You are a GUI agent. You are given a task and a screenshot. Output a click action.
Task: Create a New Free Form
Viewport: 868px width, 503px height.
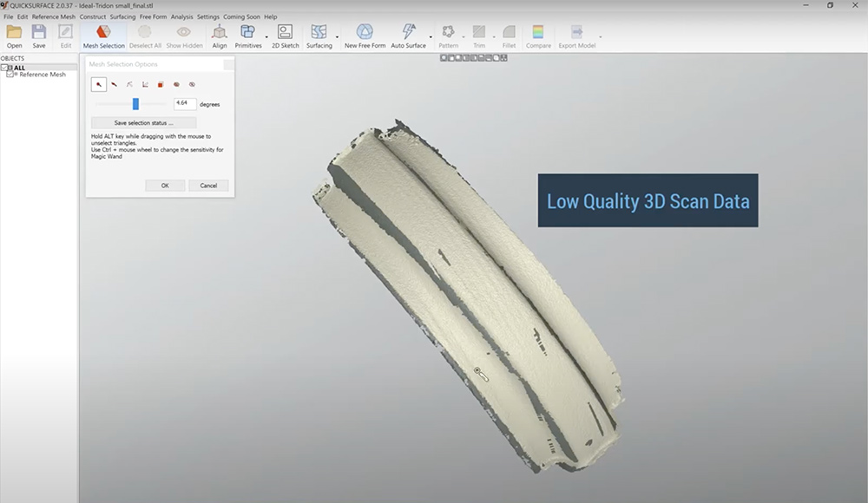click(x=365, y=32)
